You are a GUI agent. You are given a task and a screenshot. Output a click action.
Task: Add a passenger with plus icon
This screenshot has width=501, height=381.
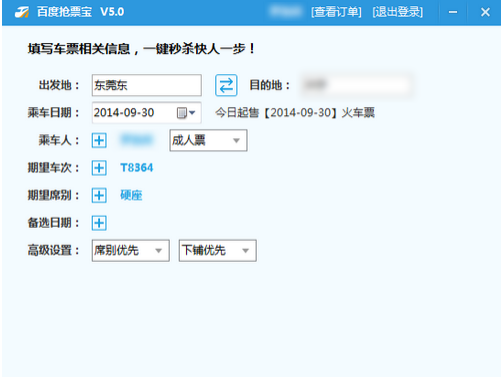tap(99, 140)
